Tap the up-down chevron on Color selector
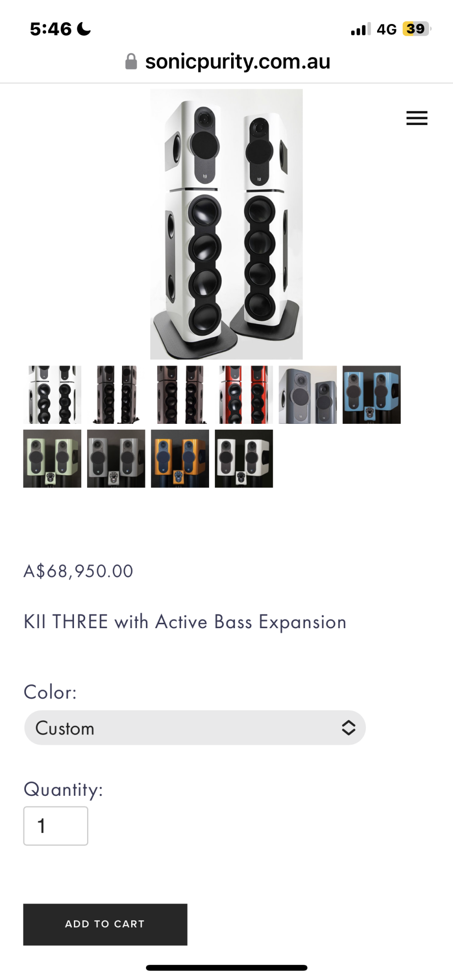The width and height of the screenshot is (453, 980). pyautogui.click(x=348, y=728)
